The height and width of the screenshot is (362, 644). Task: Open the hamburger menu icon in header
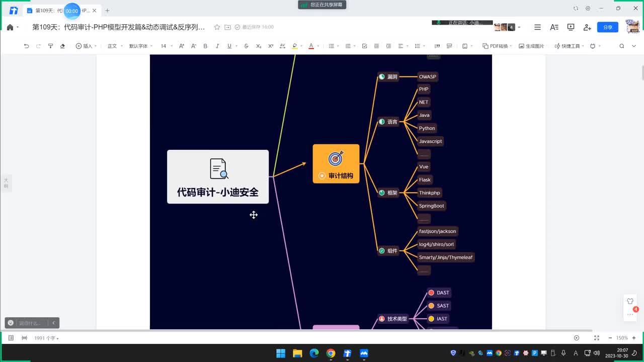[537, 27]
